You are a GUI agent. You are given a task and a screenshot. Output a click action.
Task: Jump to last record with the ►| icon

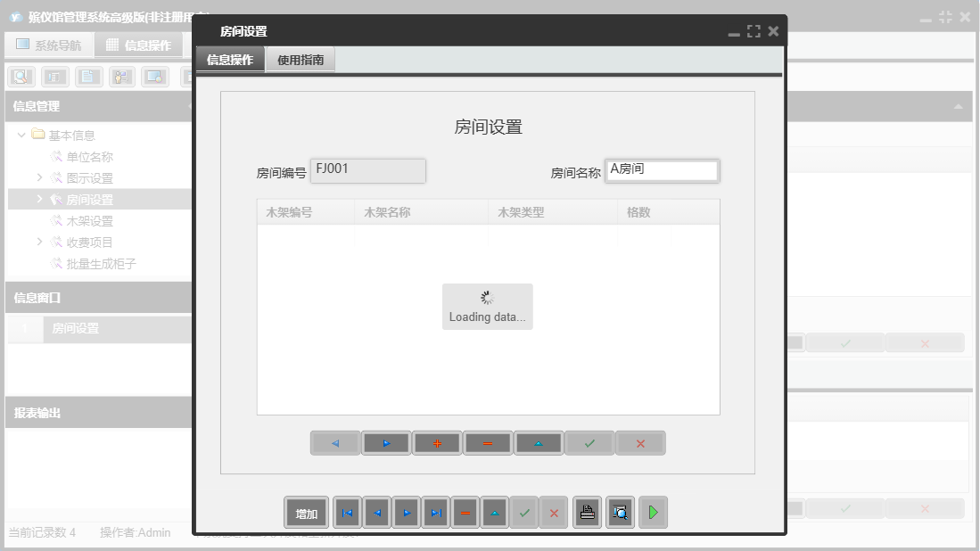pos(435,512)
